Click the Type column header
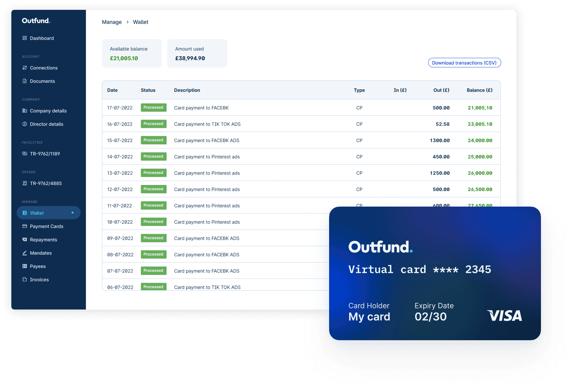Screen dimensions: 575x392 (359, 90)
